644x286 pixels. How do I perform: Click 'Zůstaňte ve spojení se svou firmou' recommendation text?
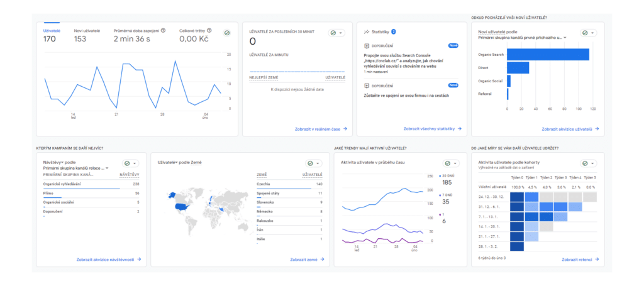(406, 96)
